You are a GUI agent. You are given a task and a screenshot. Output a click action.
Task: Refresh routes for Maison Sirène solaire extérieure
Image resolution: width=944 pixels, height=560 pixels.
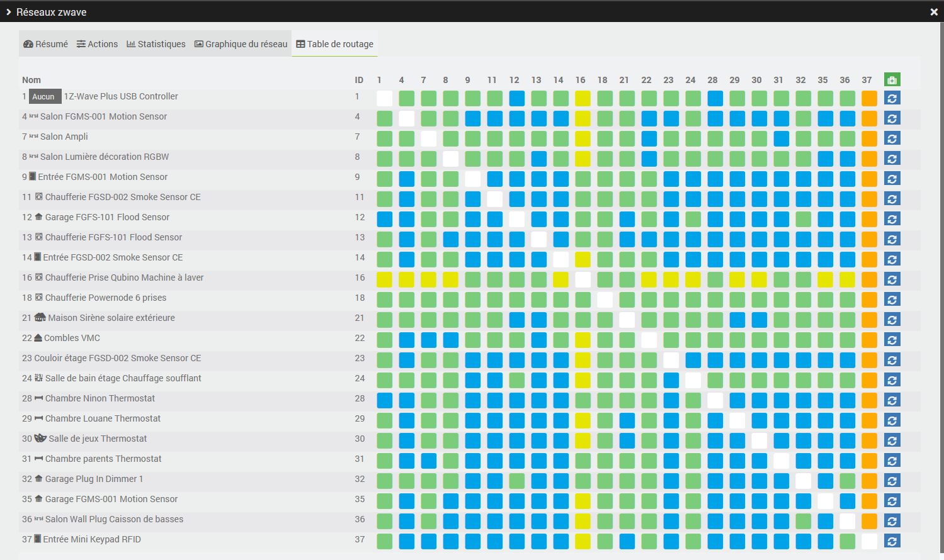pyautogui.click(x=892, y=319)
